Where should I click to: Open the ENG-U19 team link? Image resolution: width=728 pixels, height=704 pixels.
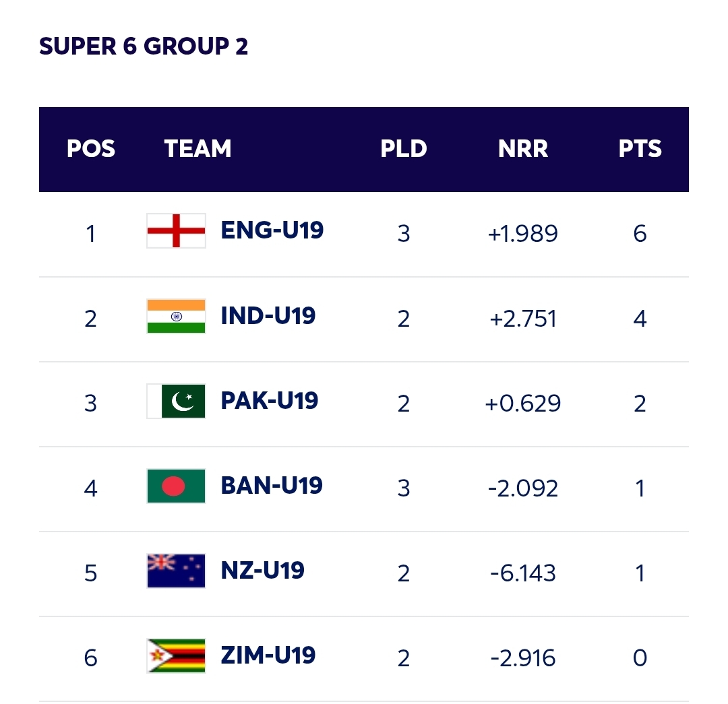tap(272, 230)
